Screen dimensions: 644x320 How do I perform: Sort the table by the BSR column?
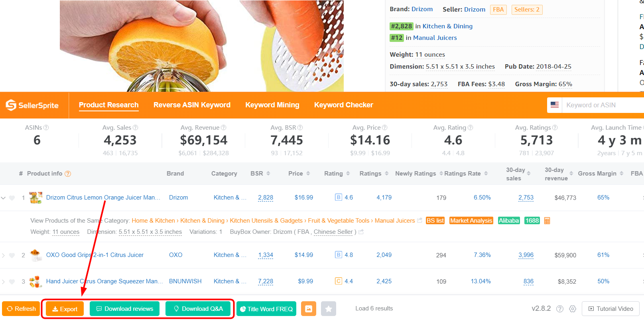point(260,174)
